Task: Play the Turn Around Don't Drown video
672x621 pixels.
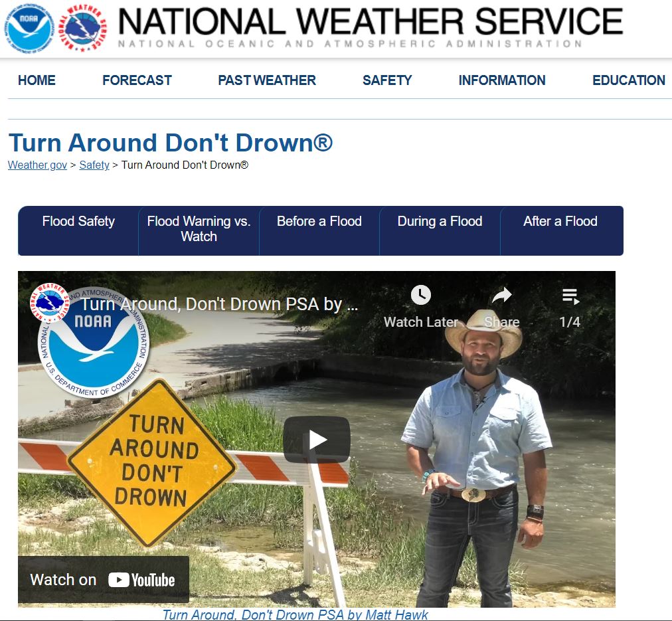Action: click(317, 439)
